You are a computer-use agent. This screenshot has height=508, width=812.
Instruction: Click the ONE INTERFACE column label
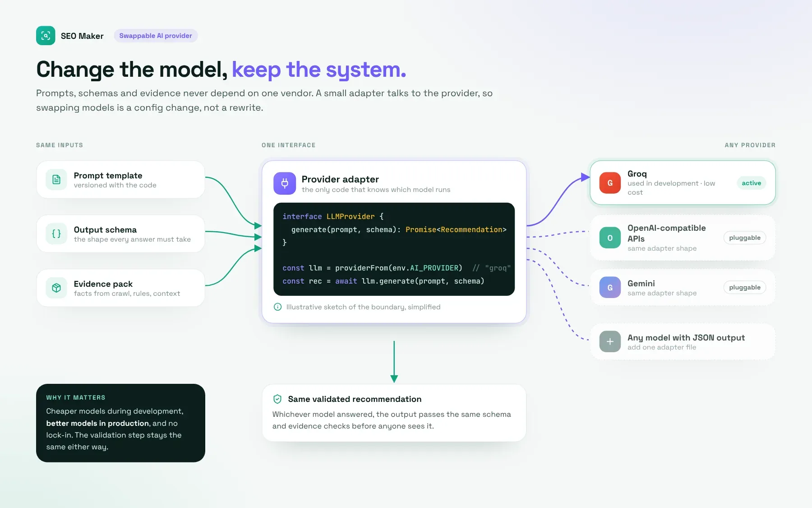289,145
